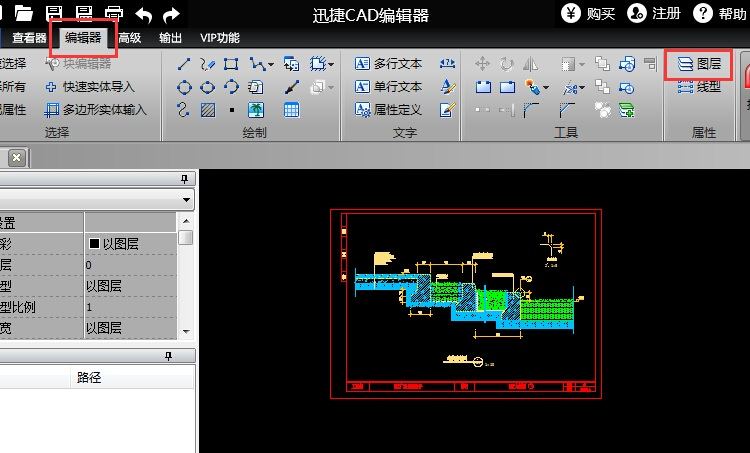
Task: Click the 注册 register button
Action: pyautogui.click(x=654, y=13)
